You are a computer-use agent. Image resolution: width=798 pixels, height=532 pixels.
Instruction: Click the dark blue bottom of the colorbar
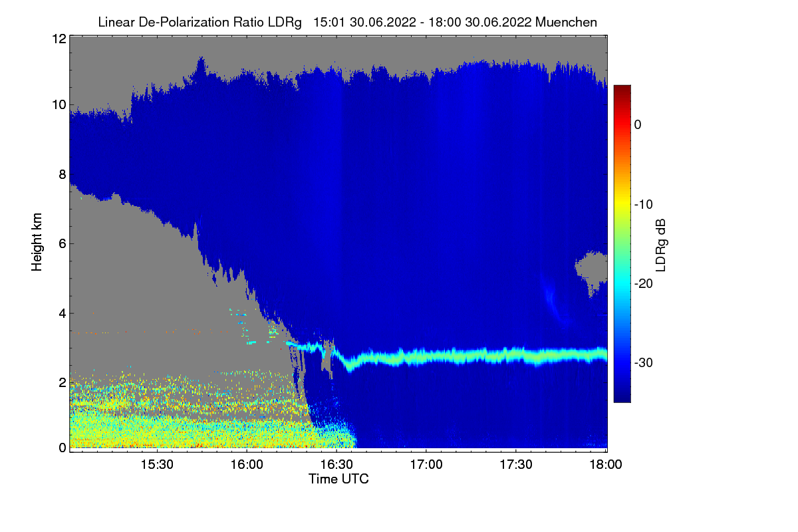point(622,396)
